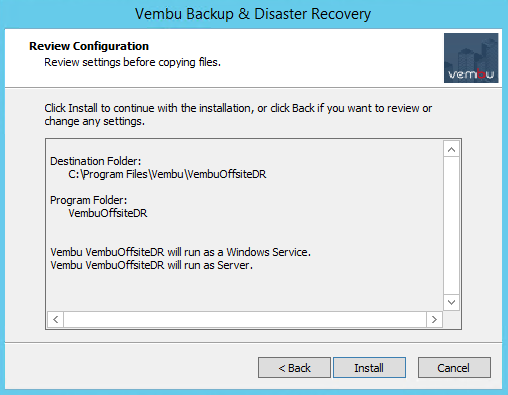Click the scroll up arrow in the settings box
Image resolution: width=508 pixels, height=395 pixels.
tap(451, 149)
